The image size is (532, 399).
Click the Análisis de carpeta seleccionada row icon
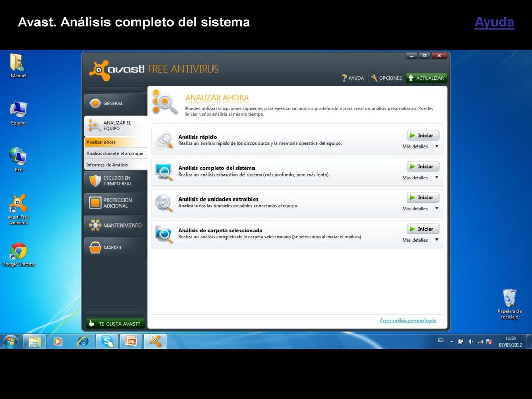point(165,234)
